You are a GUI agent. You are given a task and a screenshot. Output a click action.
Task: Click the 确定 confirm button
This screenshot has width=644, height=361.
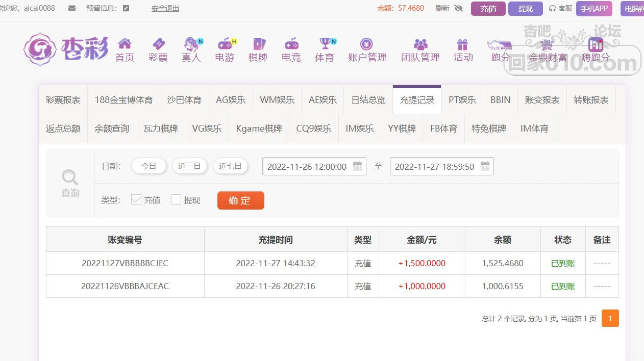241,200
